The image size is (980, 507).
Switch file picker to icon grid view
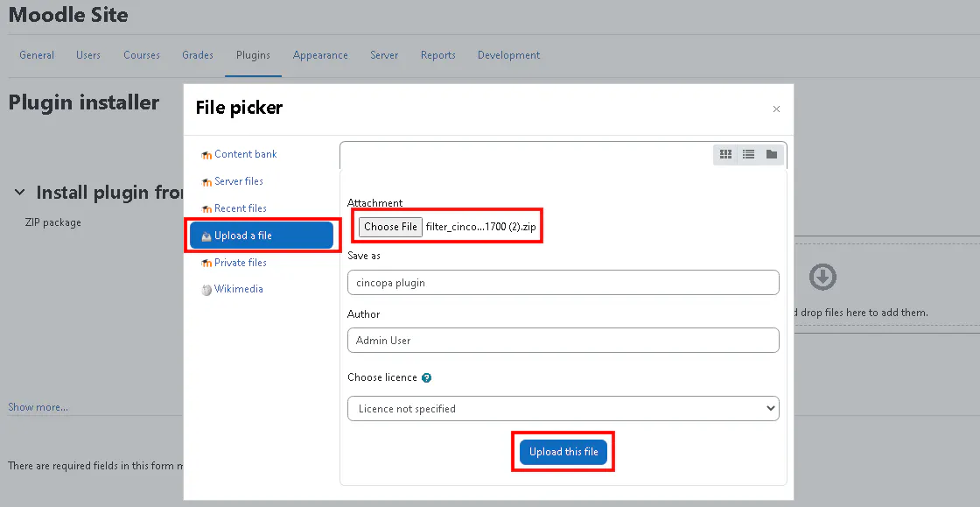point(725,154)
